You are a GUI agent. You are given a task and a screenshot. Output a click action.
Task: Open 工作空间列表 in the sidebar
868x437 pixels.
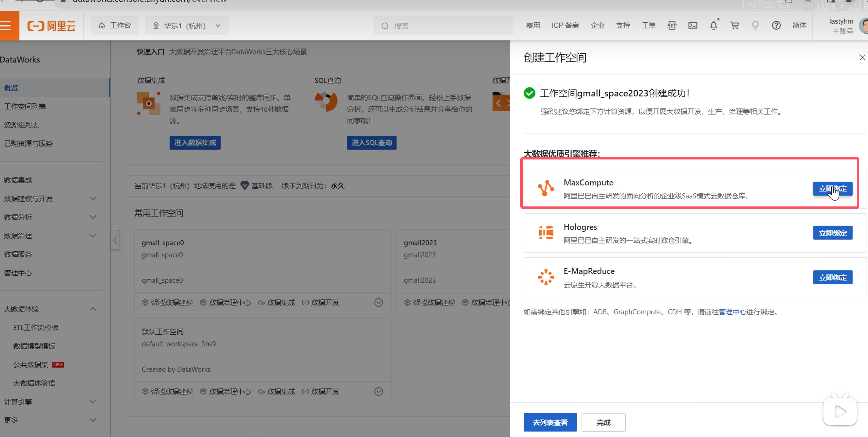pos(25,106)
